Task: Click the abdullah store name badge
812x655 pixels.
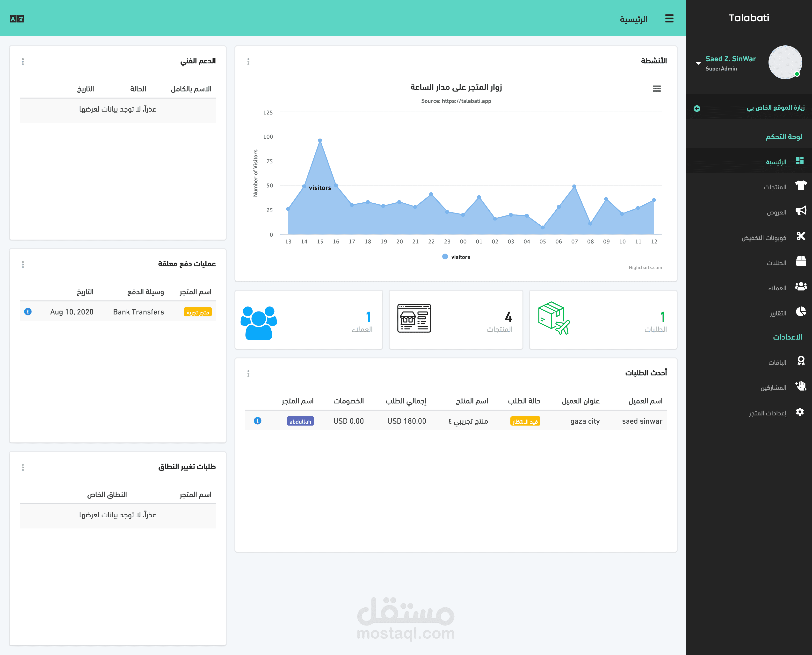Action: [x=300, y=421]
